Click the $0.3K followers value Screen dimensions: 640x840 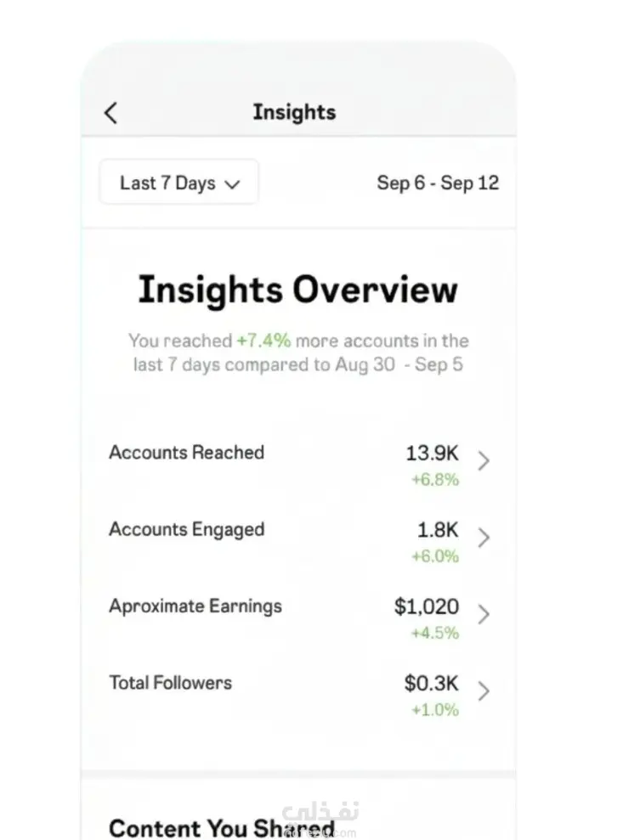coord(431,683)
